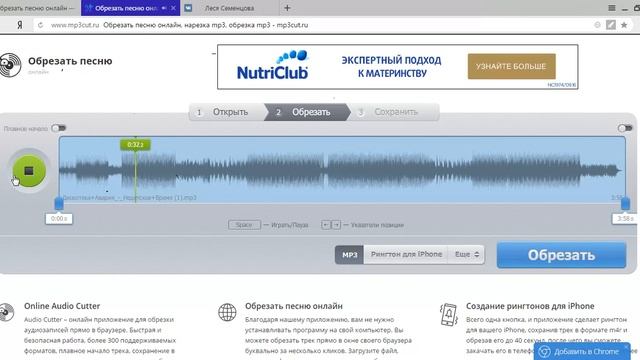The height and width of the screenshot is (360, 640).
Task: Mute audio on the active tab speaker icon
Action: point(164,8)
